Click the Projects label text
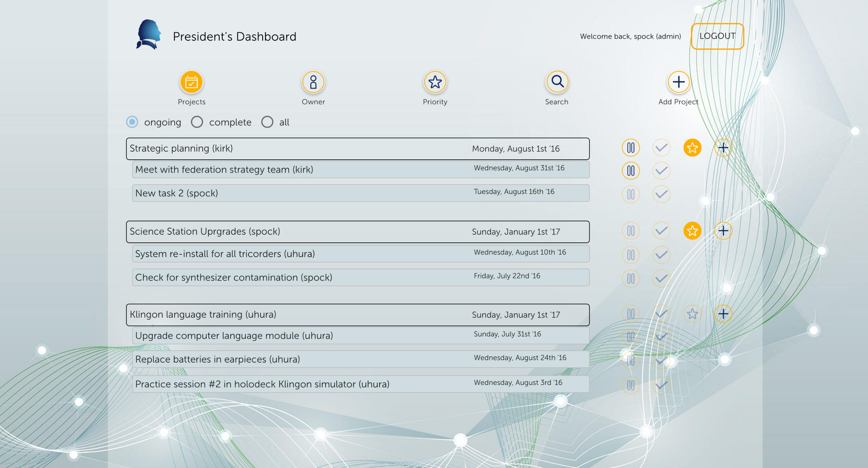Image resolution: width=868 pixels, height=468 pixels. pos(192,102)
